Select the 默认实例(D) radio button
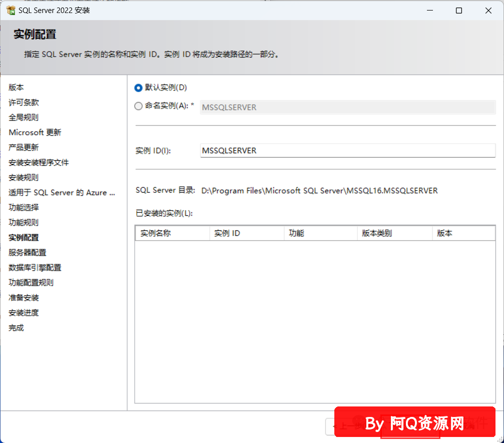 [138, 88]
